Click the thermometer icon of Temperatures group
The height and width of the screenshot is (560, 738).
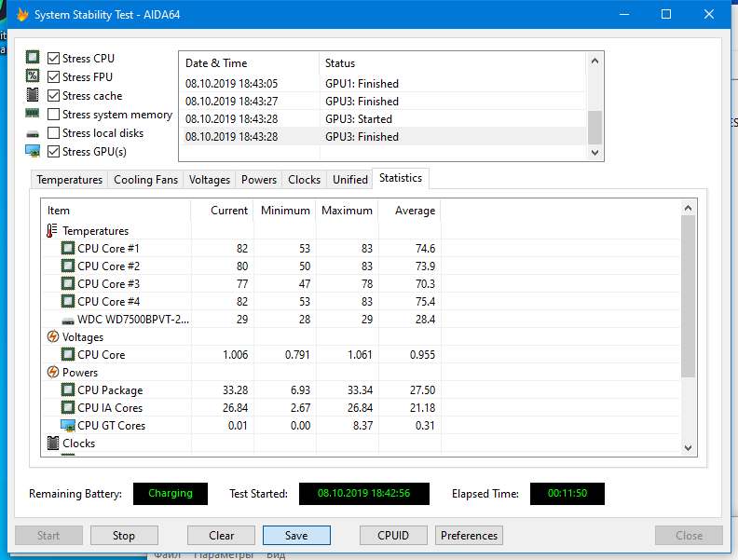click(x=52, y=230)
